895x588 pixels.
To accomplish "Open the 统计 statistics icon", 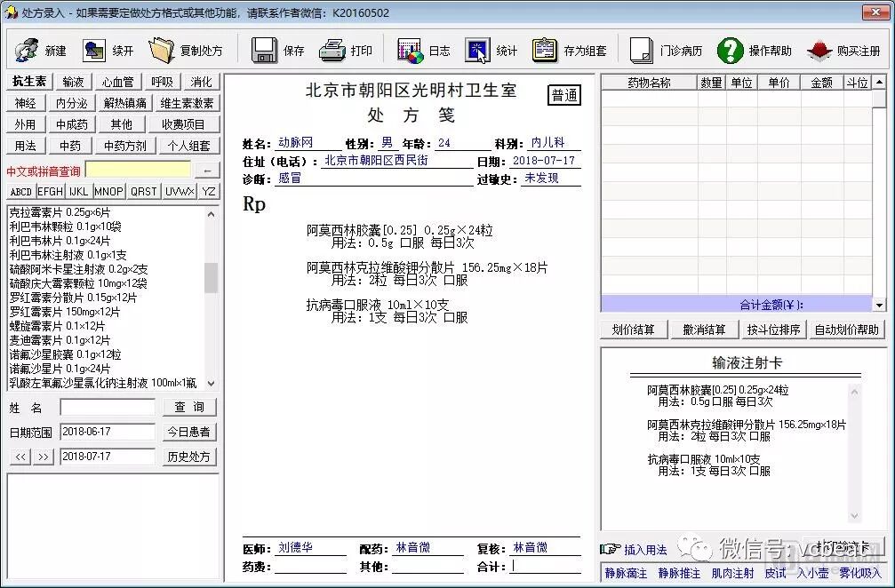I will click(478, 51).
